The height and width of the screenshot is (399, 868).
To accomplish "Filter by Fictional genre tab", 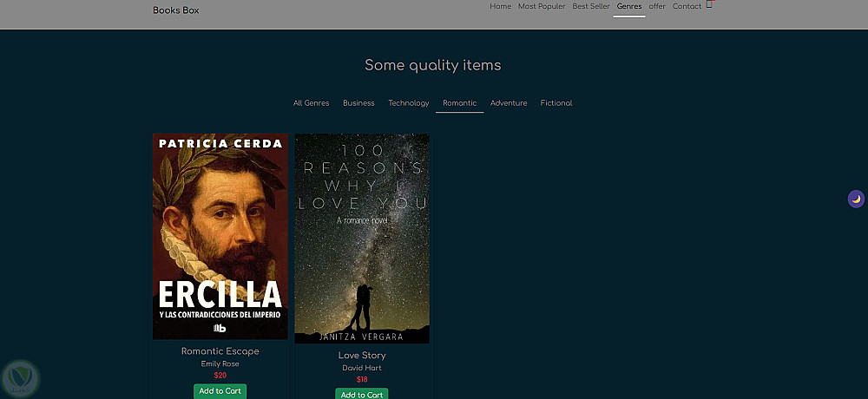I will 556,103.
